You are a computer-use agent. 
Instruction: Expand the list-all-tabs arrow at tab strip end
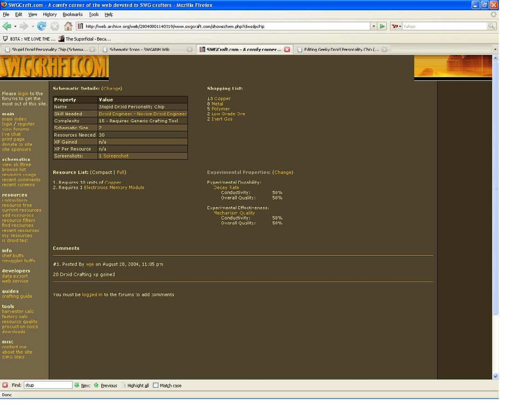[495, 49]
